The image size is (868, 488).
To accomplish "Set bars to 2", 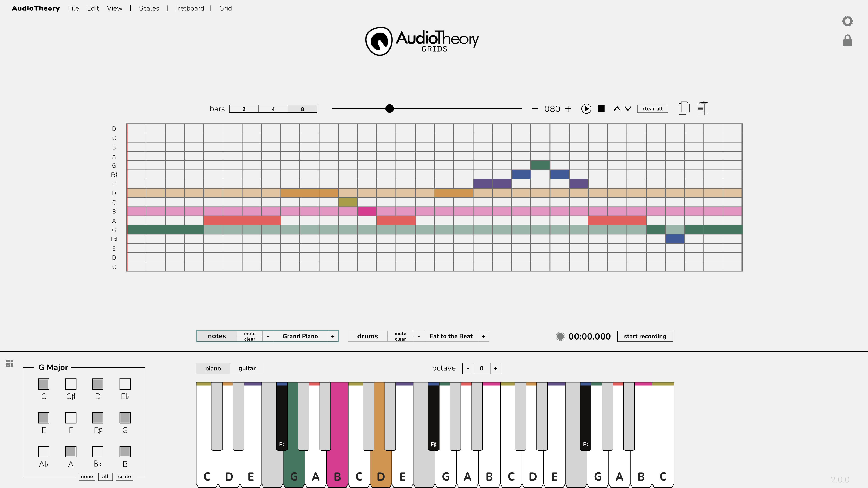I will (244, 109).
